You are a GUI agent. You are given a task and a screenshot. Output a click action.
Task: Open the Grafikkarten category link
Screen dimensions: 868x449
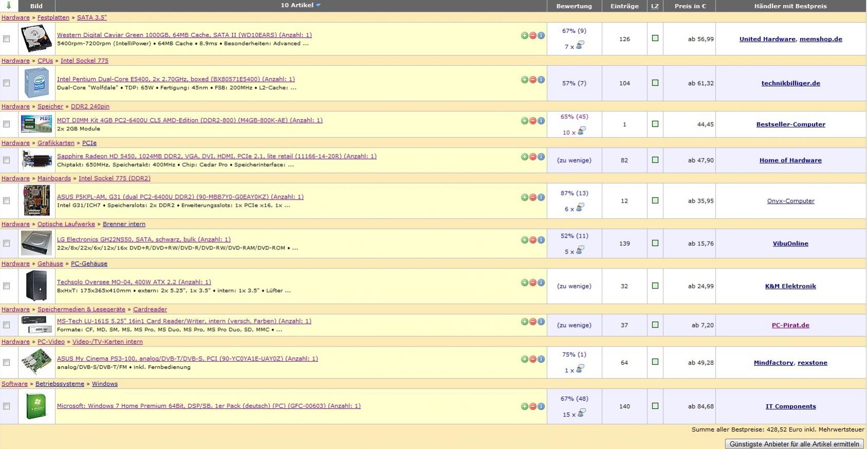tap(56, 143)
